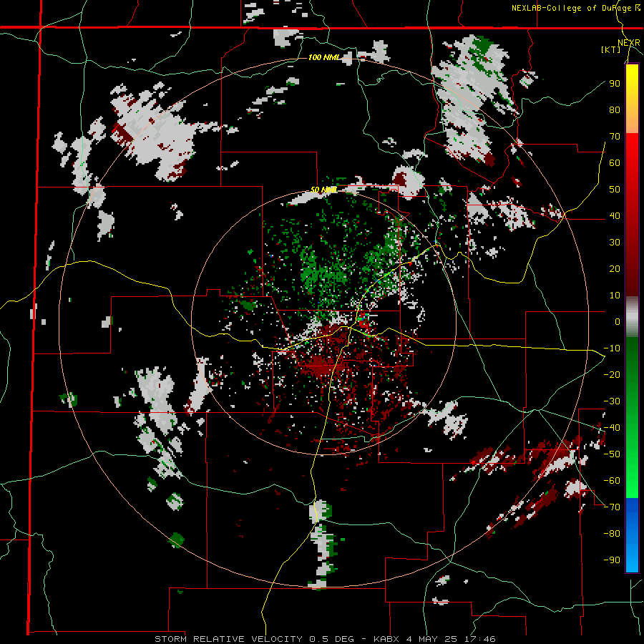
Task: Click the -40 value on velocity scale
Action: coord(612,428)
